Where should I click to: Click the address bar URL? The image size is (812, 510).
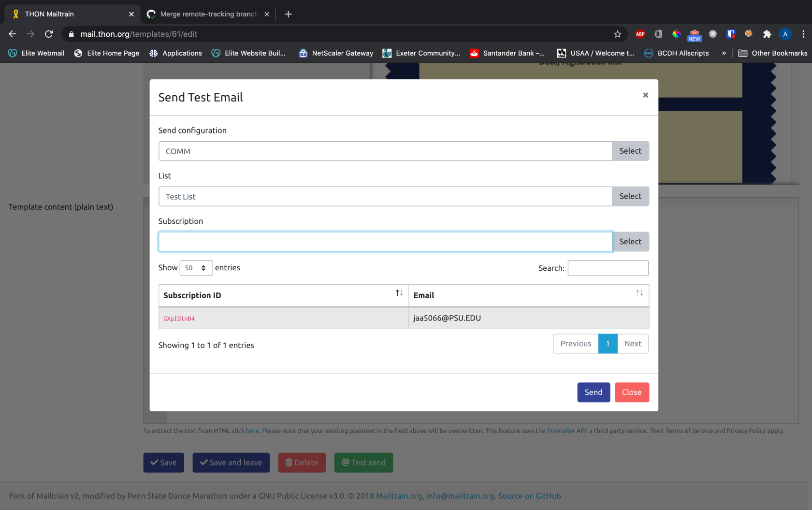click(139, 34)
